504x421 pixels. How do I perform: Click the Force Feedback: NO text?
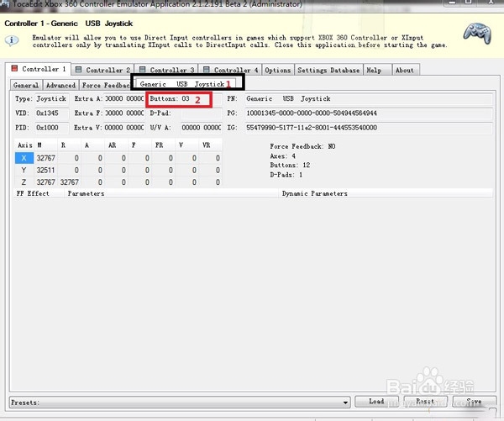(x=302, y=146)
